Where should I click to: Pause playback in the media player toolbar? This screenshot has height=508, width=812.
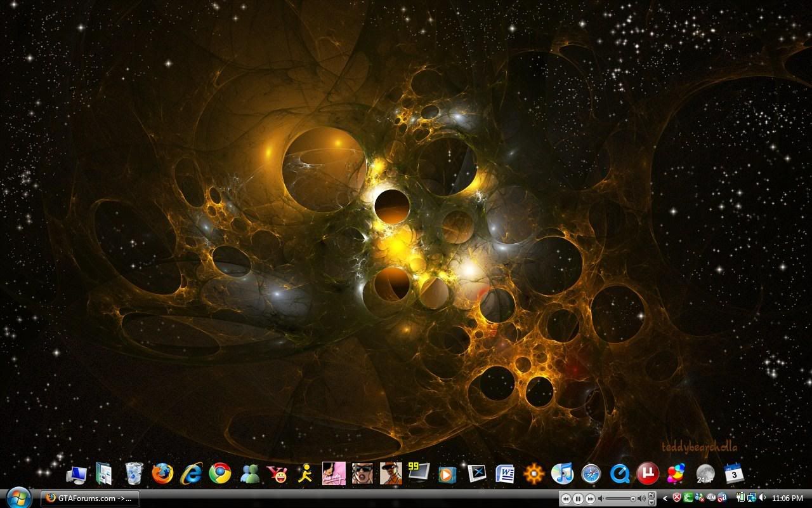click(x=578, y=498)
